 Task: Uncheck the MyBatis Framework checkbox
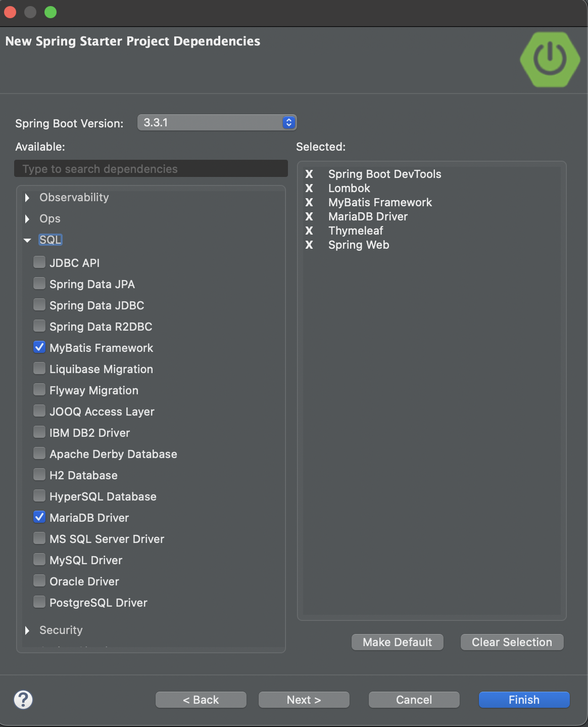click(39, 347)
